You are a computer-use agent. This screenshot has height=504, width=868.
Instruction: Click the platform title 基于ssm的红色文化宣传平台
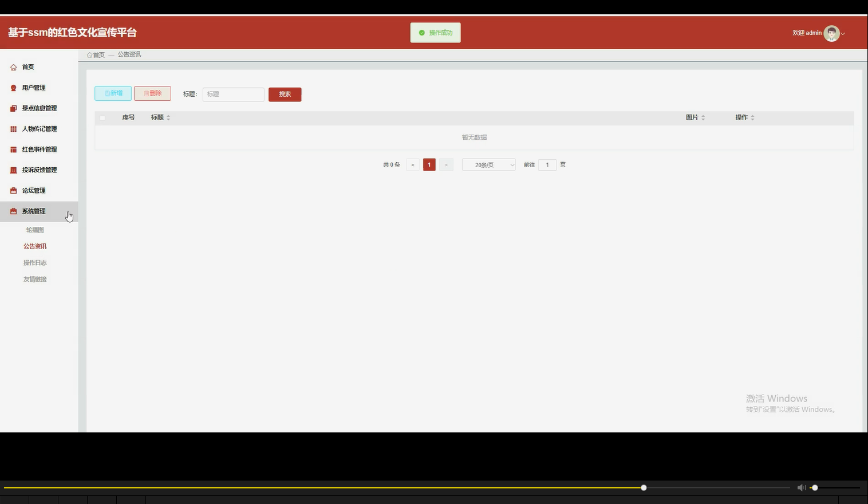pos(72,33)
